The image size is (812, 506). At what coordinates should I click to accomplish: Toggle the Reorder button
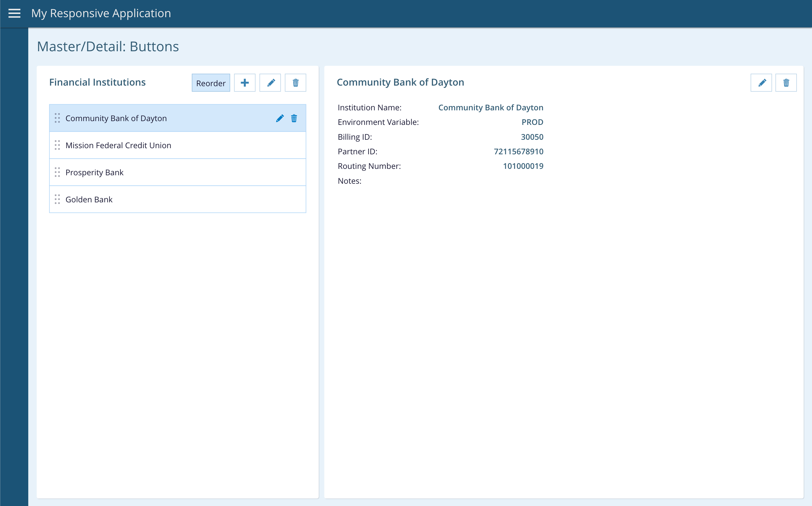(x=211, y=83)
